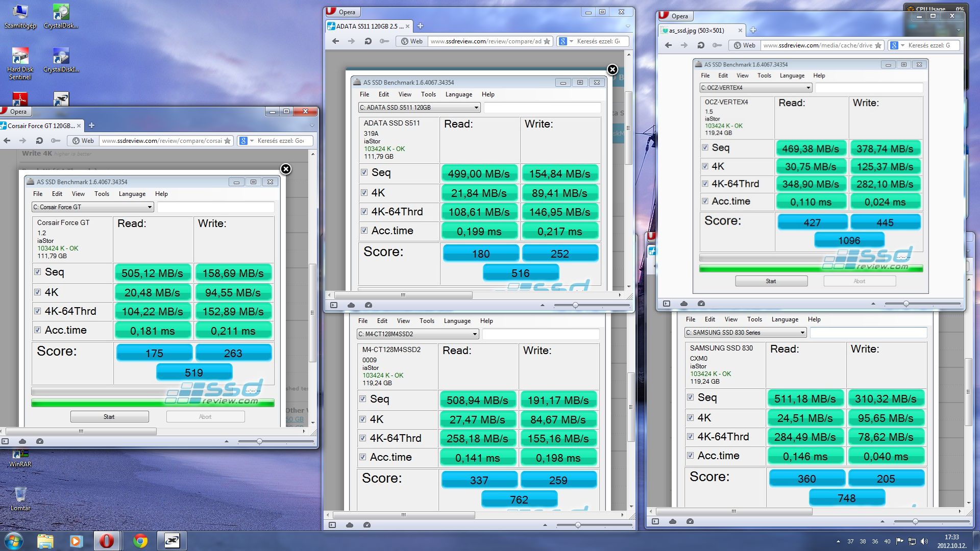Toggle Seq checkbox in Corsair Force GT benchmark
Image resolution: width=980 pixels, height=551 pixels.
[x=37, y=272]
